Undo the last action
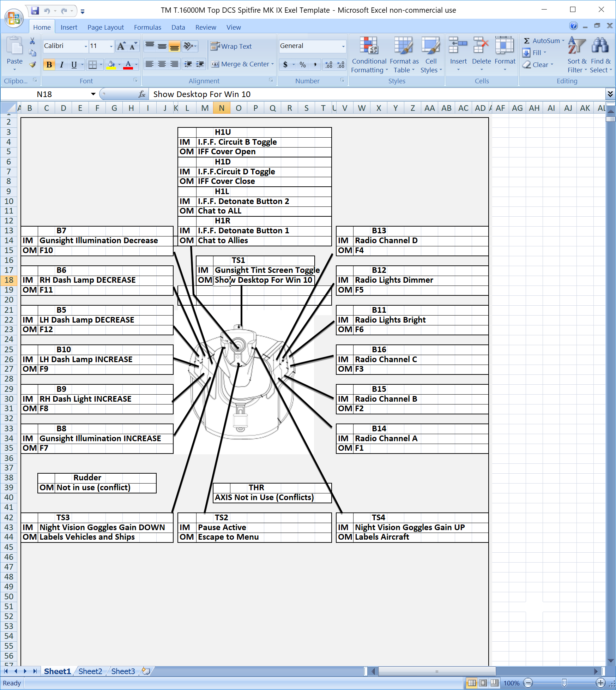Image resolution: width=616 pixels, height=690 pixels. 47,11
